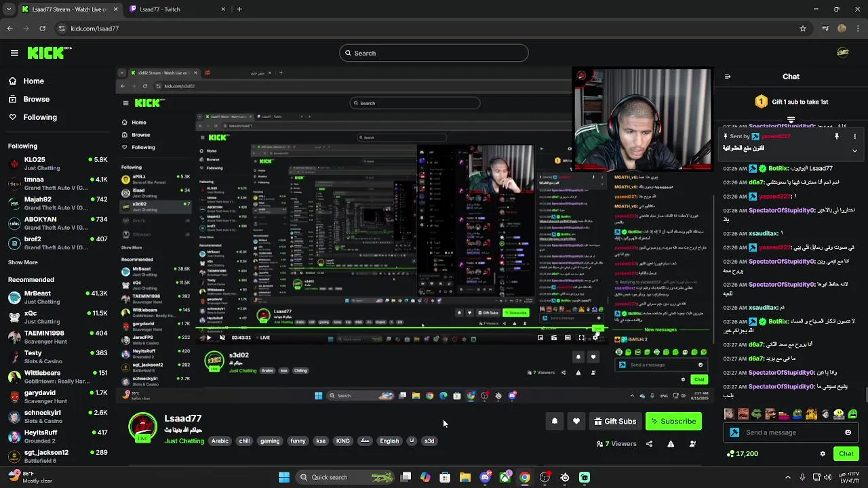Report the stream with warning icon
The image size is (868, 488).
pos(671,444)
